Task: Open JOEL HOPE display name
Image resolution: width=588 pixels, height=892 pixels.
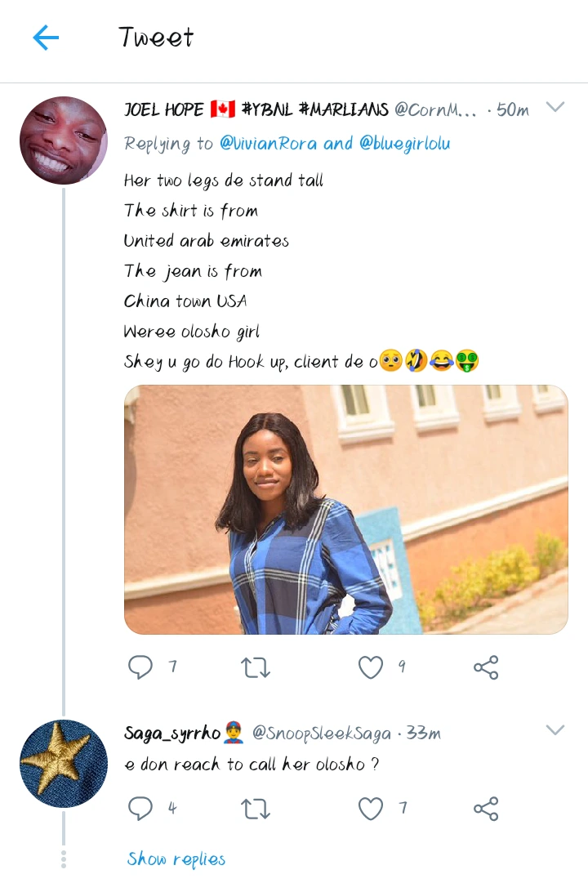Action: [x=164, y=109]
